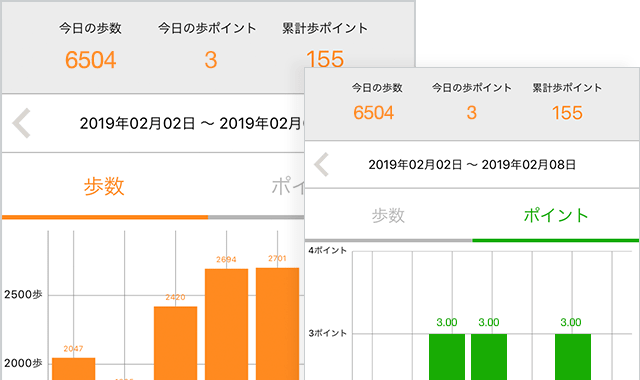The width and height of the screenshot is (640, 380).
Task: Click the 2701 steps orange bar
Action: coord(278,324)
